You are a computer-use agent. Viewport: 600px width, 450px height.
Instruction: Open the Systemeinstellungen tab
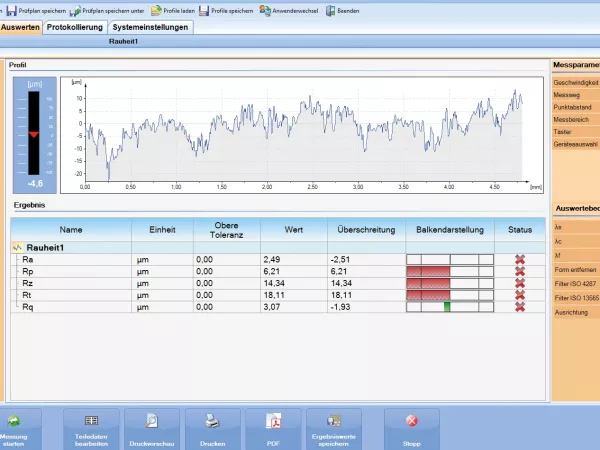click(x=150, y=27)
